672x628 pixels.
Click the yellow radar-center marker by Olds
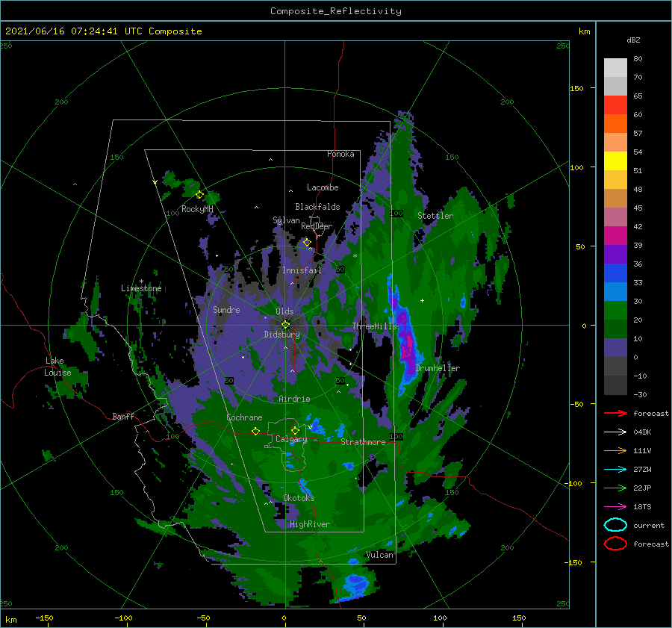point(285,325)
